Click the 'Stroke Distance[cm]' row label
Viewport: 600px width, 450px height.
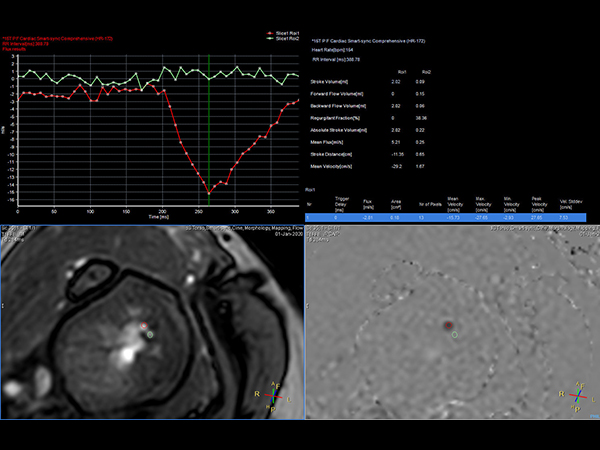pyautogui.click(x=331, y=155)
